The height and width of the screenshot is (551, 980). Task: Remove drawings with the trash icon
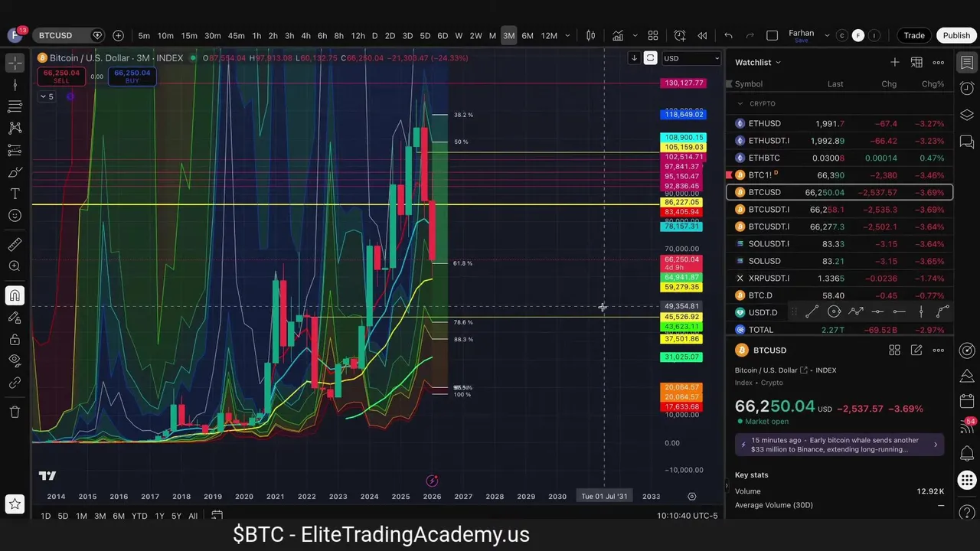[15, 412]
